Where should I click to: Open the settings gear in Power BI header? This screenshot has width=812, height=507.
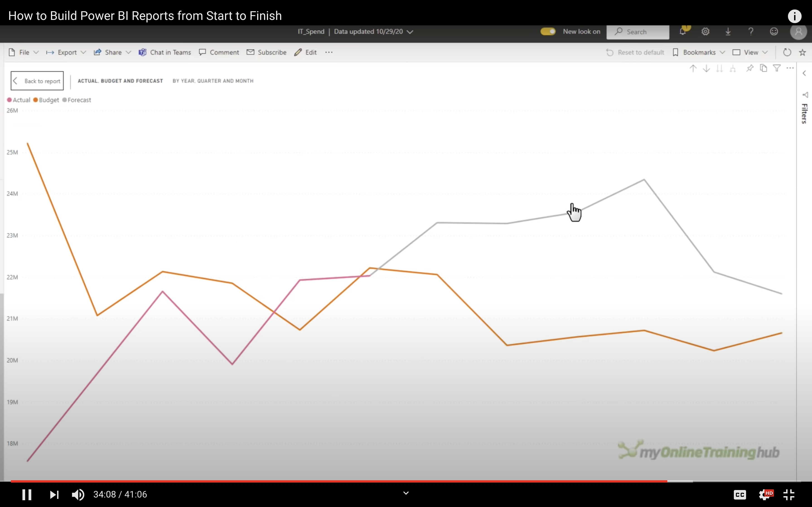tap(705, 31)
